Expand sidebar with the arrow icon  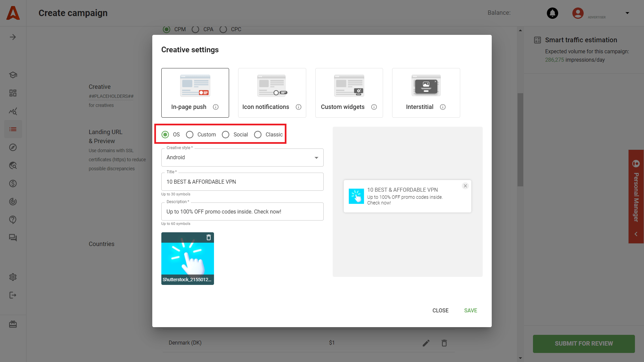13,37
